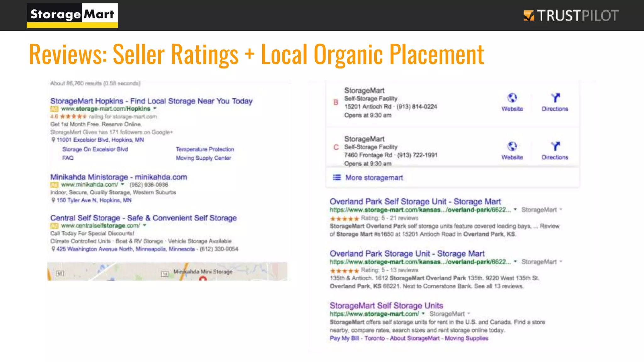Click 11001 Excelsior Blvd, Hopkins, MN address
The image size is (644, 362).
click(100, 140)
